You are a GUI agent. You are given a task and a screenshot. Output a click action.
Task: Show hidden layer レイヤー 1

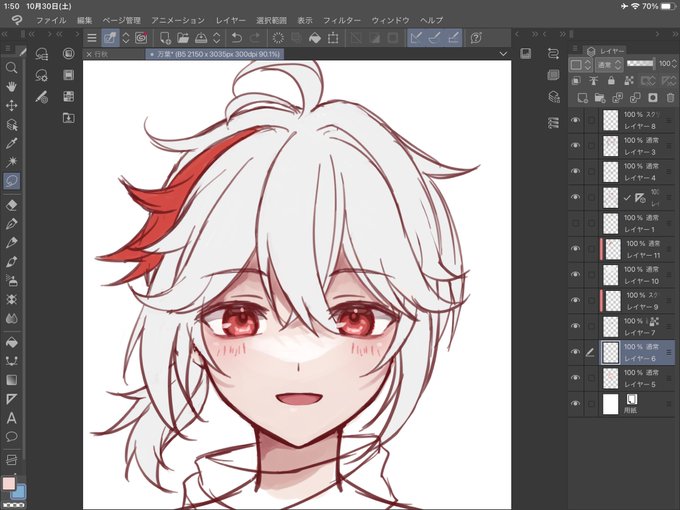(x=575, y=223)
